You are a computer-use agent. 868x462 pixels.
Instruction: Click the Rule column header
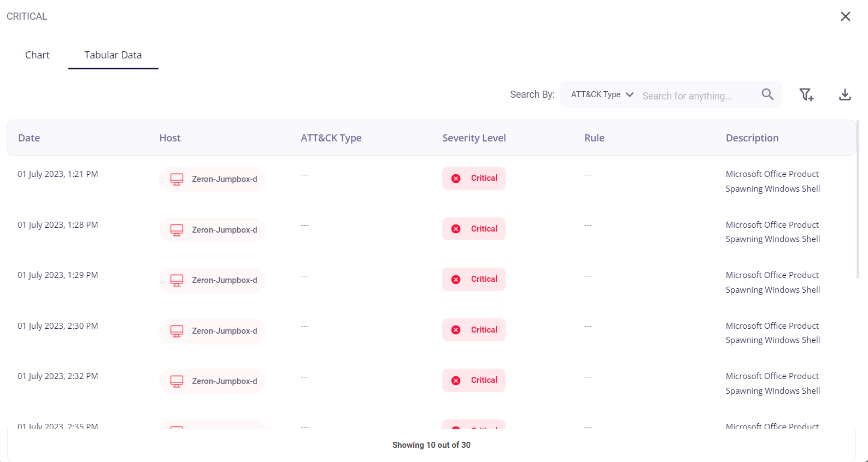click(594, 138)
